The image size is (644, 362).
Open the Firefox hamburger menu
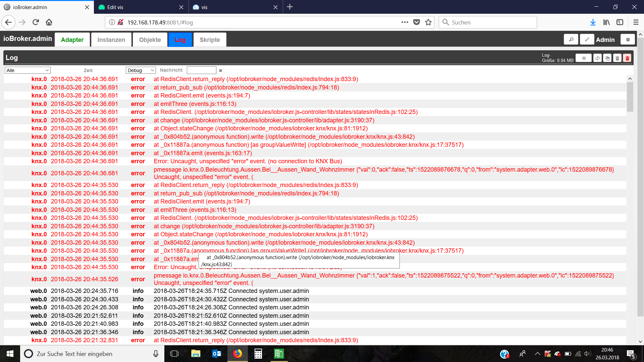[636, 22]
